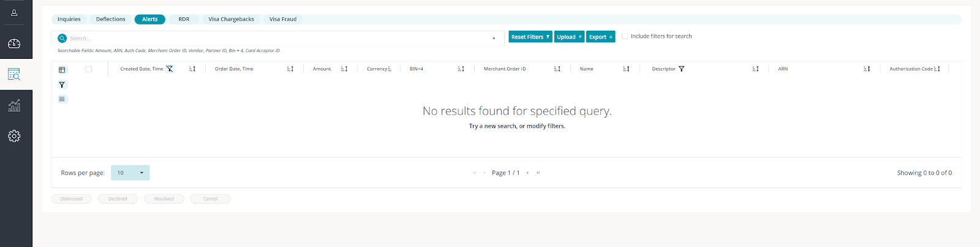The width and height of the screenshot is (980, 247).
Task: Click the Order Date, Time column header
Action: tap(234, 69)
